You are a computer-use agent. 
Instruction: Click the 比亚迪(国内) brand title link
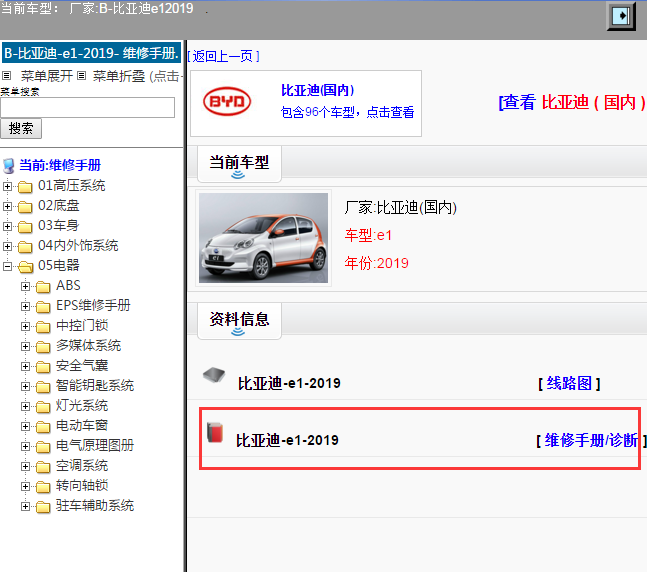tap(317, 90)
